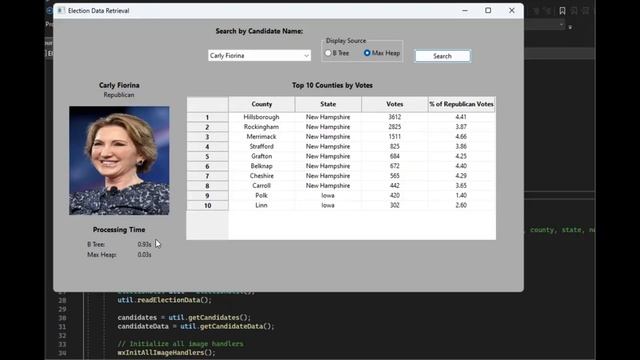Click the Rockingham county cell
Image resolution: width=640 pixels, height=360 pixels.
(262, 127)
